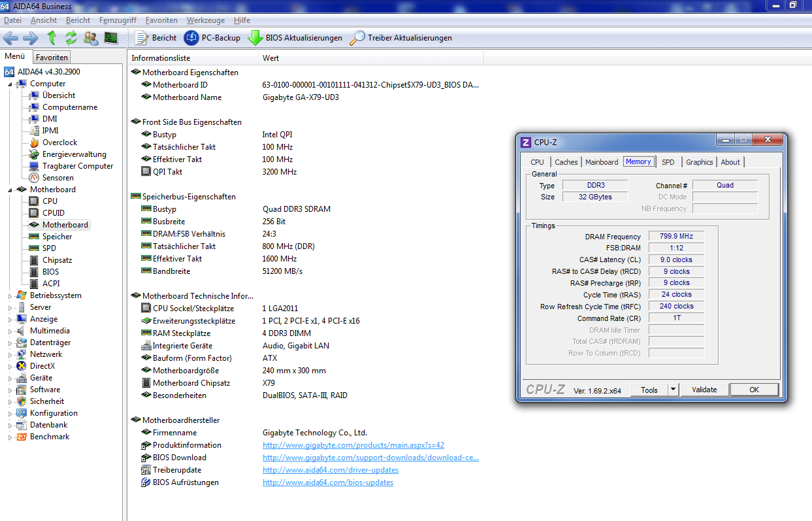Open the Datei menu
This screenshot has width=812, height=521.
[x=12, y=20]
